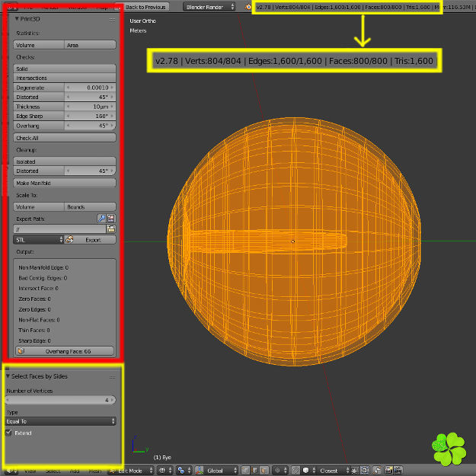Open the Add menu in the 3D header

point(75,471)
